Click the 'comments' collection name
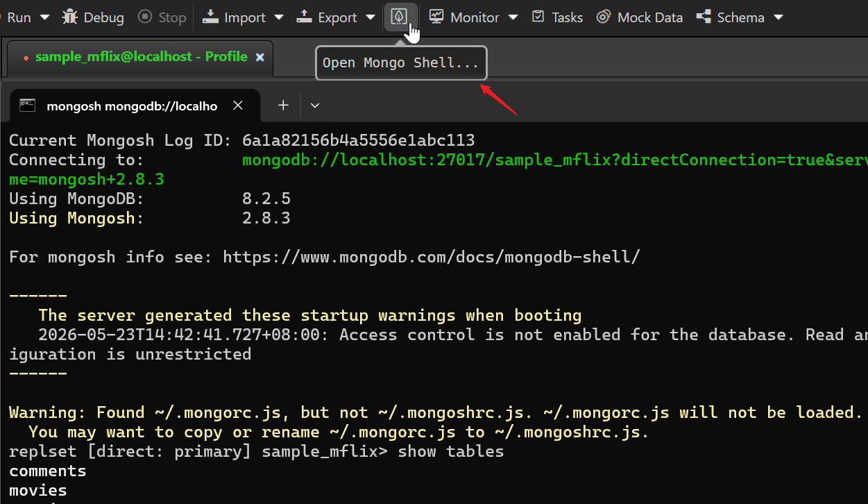This screenshot has width=868, height=504. pyautogui.click(x=48, y=471)
